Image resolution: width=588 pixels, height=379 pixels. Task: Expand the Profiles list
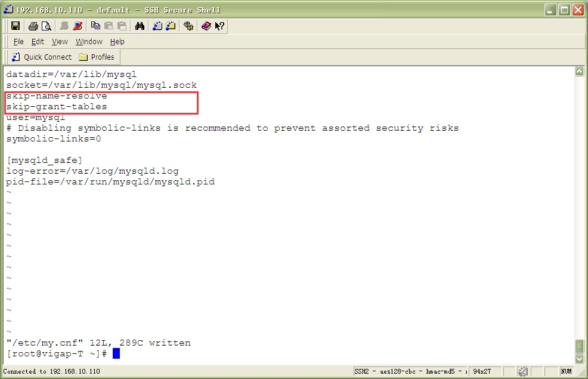(97, 57)
